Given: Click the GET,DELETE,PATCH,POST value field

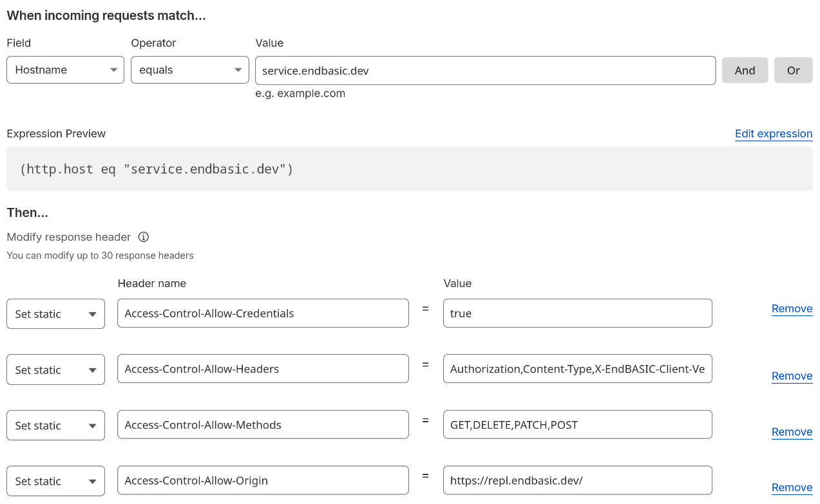Looking at the screenshot, I should tap(577, 425).
